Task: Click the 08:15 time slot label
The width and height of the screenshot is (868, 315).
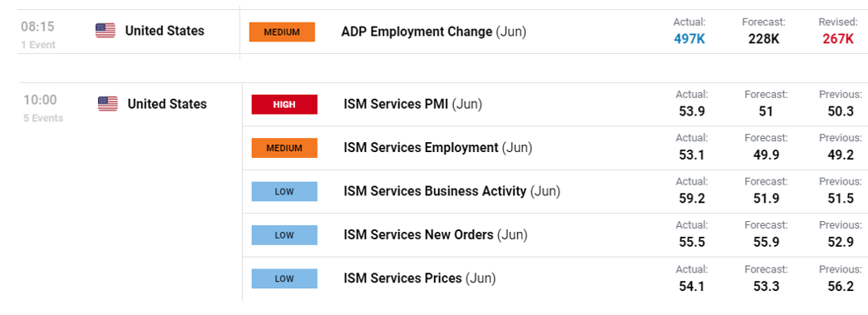Action: point(39,27)
